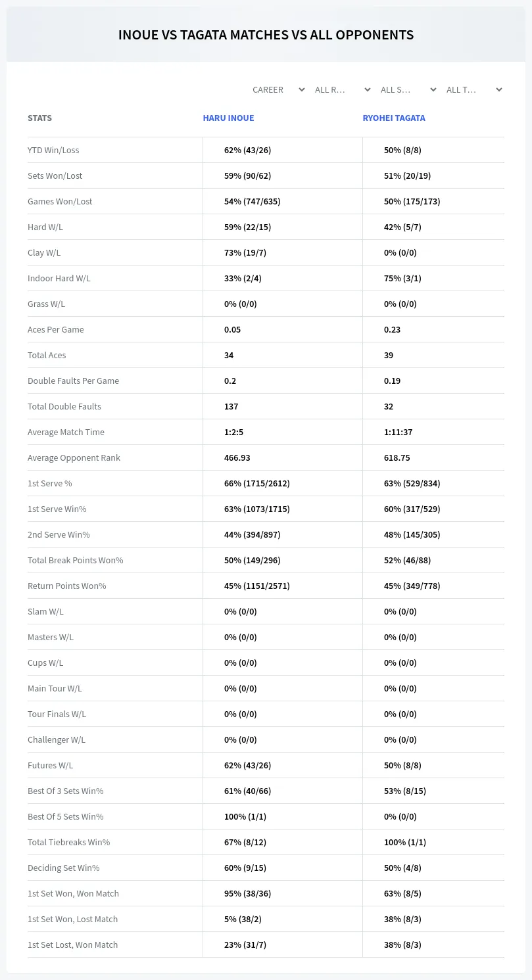Click the chevron arrow beside CAREER
Viewport: 532px width, 980px height.
301,89
